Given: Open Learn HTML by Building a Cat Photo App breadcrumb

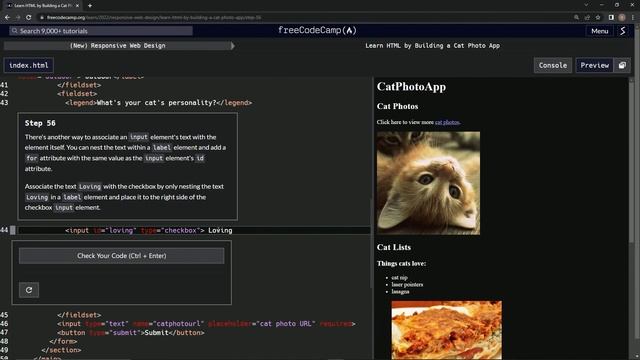Looking at the screenshot, I should point(432,46).
